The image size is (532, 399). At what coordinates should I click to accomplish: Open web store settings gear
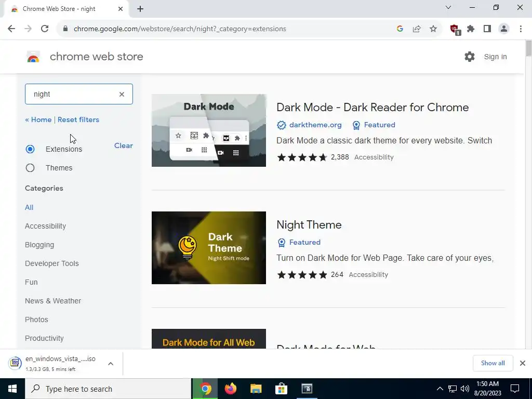click(470, 57)
